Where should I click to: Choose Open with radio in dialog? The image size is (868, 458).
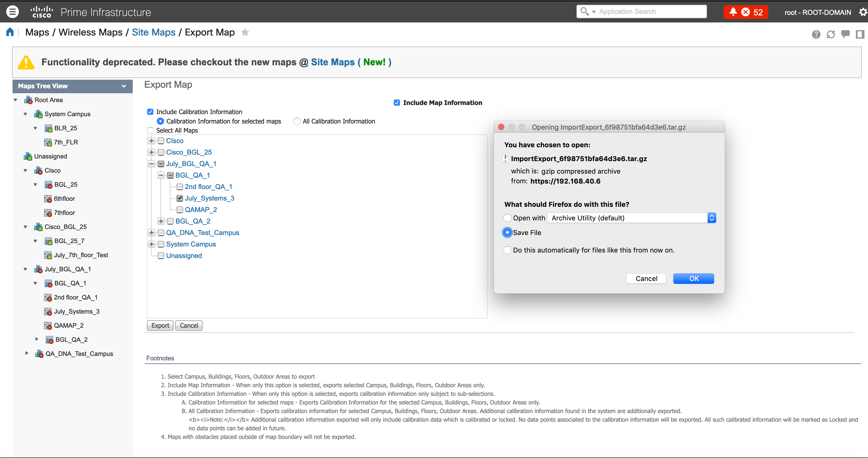click(x=507, y=218)
